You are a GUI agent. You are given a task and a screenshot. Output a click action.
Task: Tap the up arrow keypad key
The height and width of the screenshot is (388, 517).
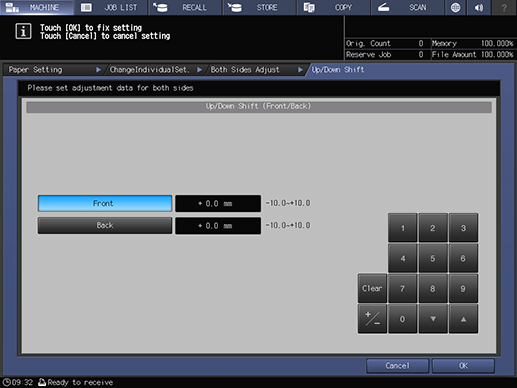(463, 319)
